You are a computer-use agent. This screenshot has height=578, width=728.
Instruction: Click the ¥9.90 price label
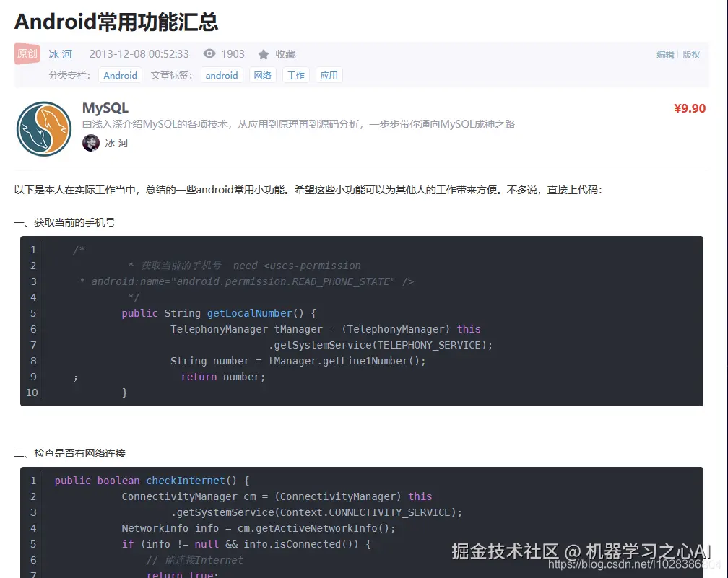click(x=690, y=108)
